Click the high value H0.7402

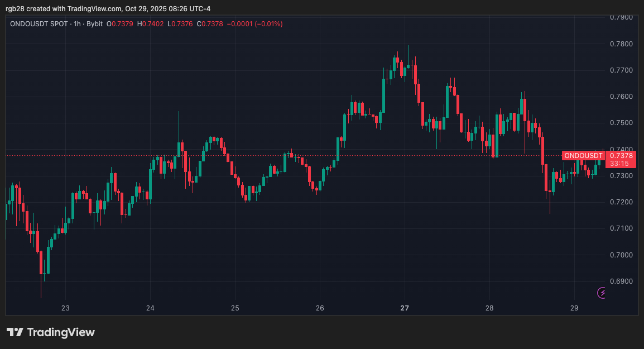click(150, 24)
